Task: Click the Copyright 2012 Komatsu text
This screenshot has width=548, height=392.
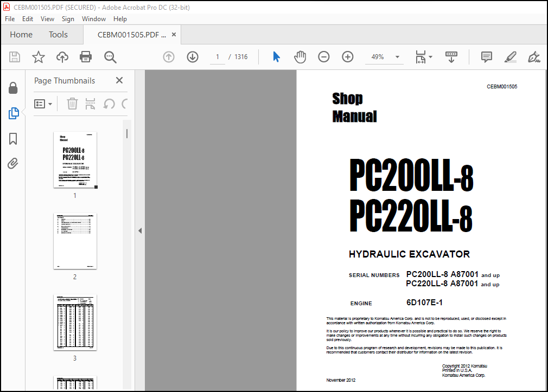Action: (x=464, y=366)
